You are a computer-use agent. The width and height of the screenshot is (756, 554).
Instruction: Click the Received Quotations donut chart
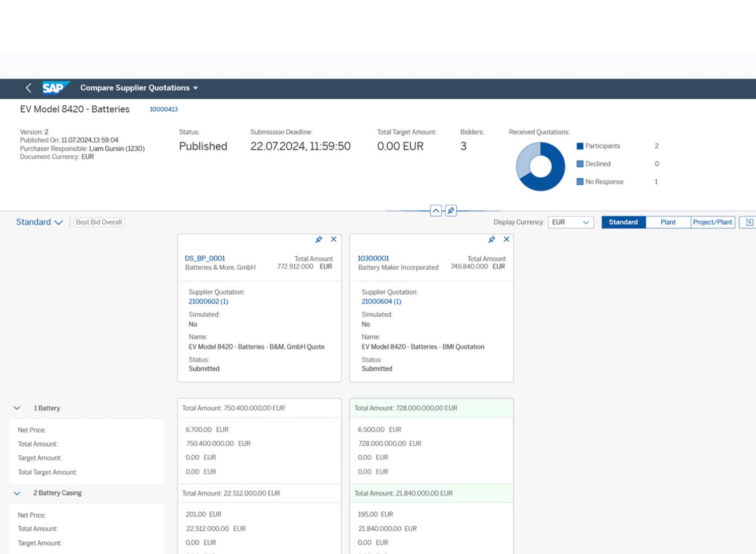click(540, 167)
